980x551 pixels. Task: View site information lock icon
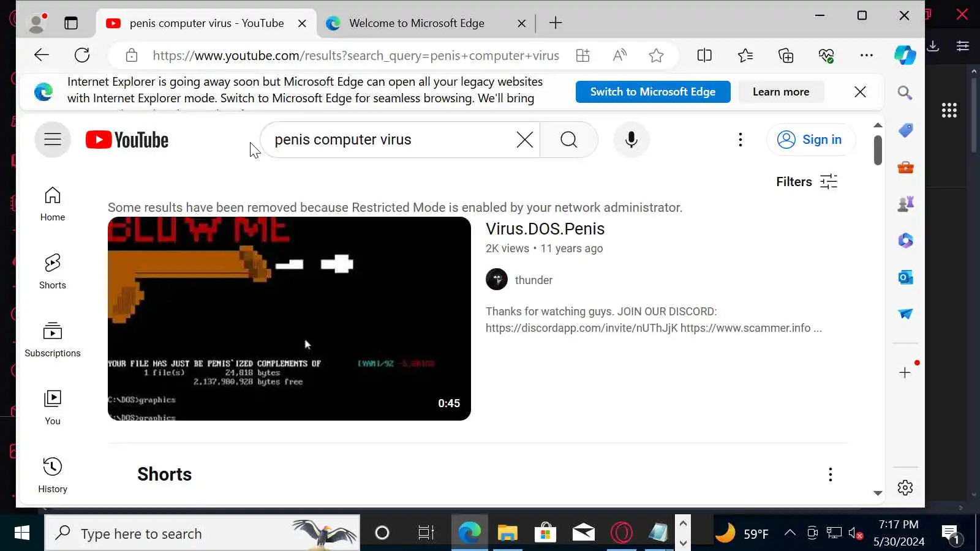[x=132, y=56]
